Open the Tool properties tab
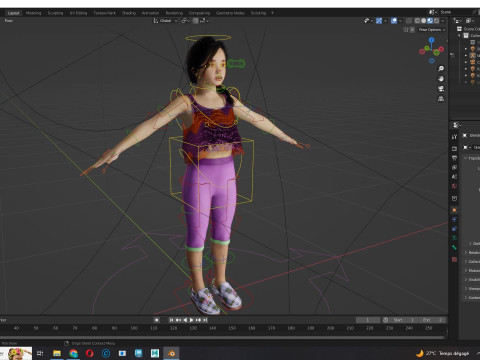This screenshot has height=360, width=480. [x=454, y=137]
